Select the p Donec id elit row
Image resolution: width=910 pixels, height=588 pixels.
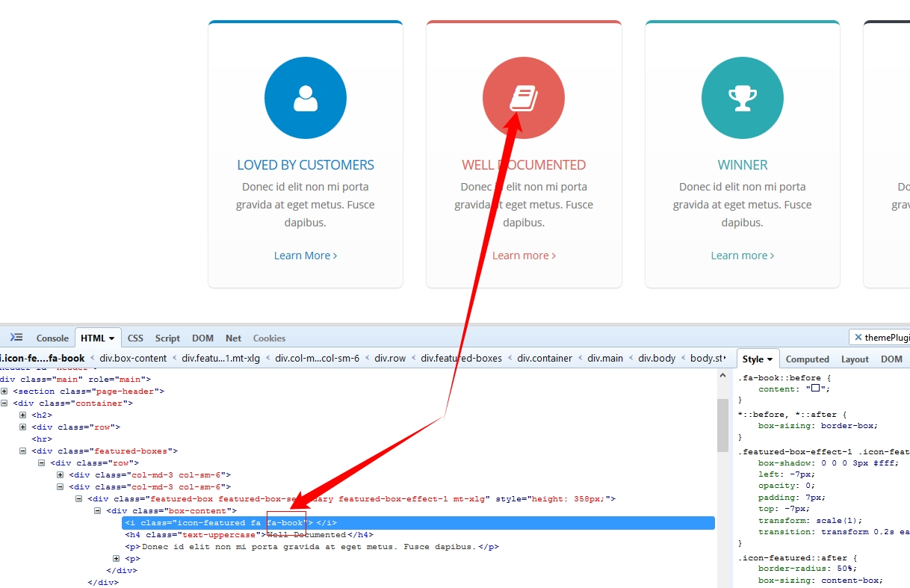pos(312,547)
